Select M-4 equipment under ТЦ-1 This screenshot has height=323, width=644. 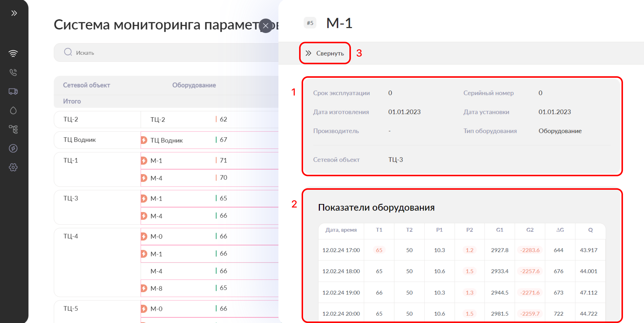[x=156, y=178]
